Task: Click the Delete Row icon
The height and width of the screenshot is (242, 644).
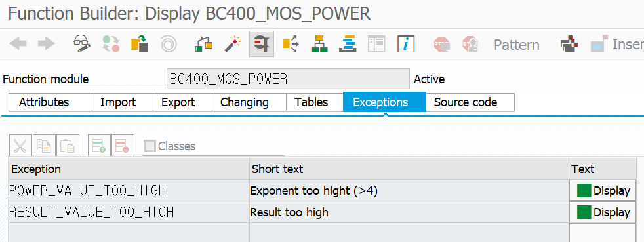Action: tap(123, 146)
